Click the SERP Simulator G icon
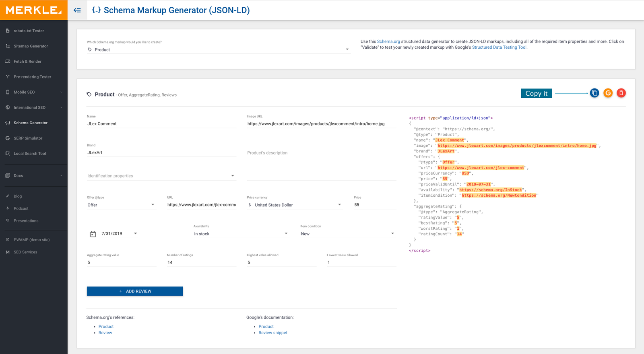The width and height of the screenshot is (644, 354). tap(8, 138)
